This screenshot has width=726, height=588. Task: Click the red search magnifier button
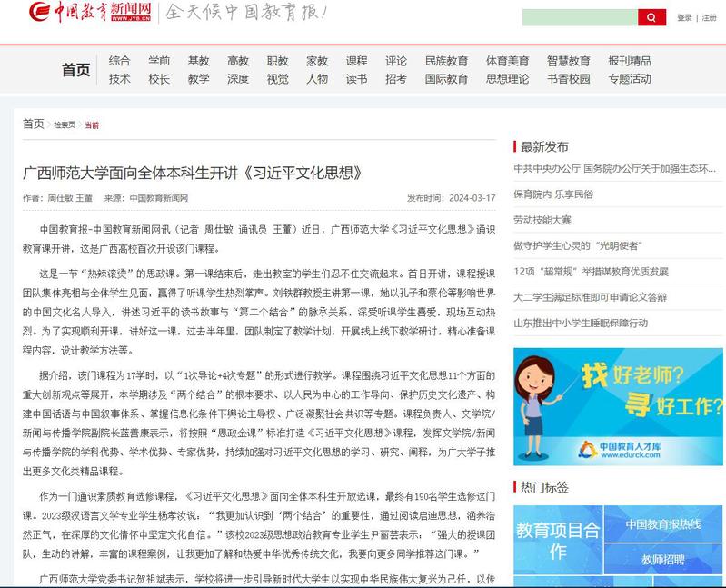[651, 17]
